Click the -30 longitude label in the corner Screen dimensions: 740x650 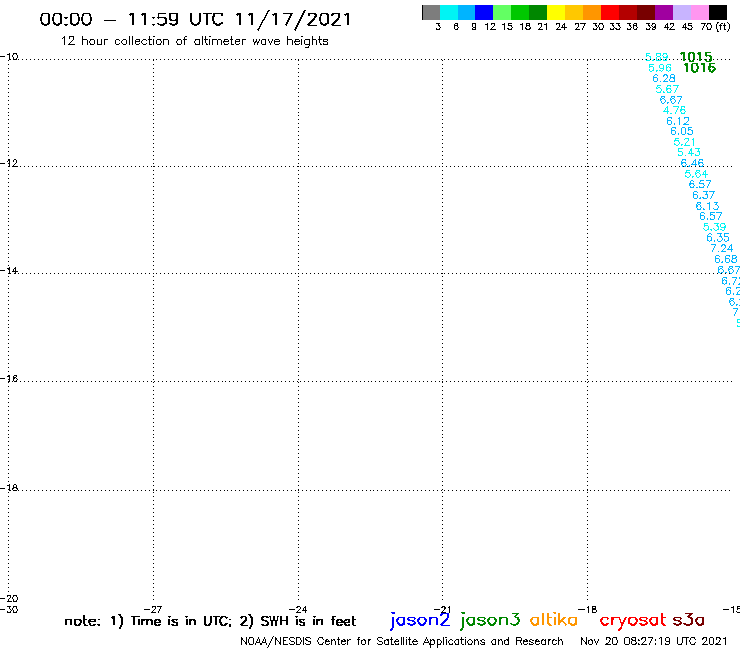[9, 609]
